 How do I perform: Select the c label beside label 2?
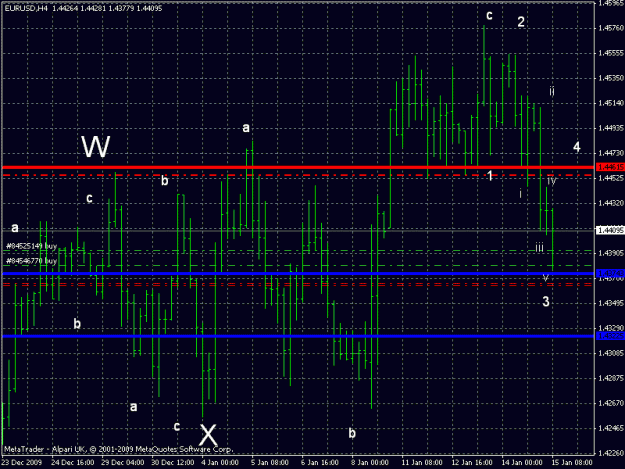pos(489,15)
